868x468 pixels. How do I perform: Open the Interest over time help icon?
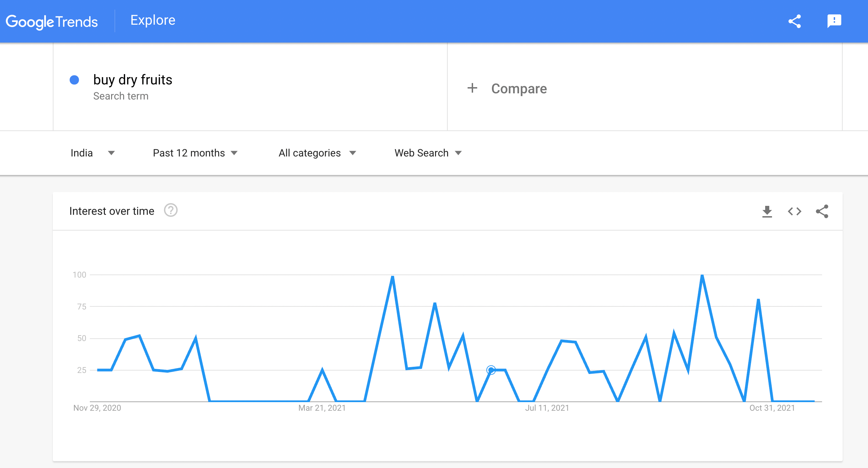pyautogui.click(x=170, y=210)
